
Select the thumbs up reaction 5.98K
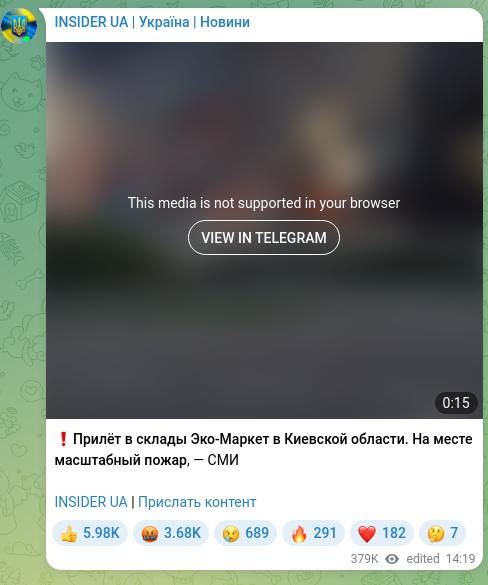90,533
